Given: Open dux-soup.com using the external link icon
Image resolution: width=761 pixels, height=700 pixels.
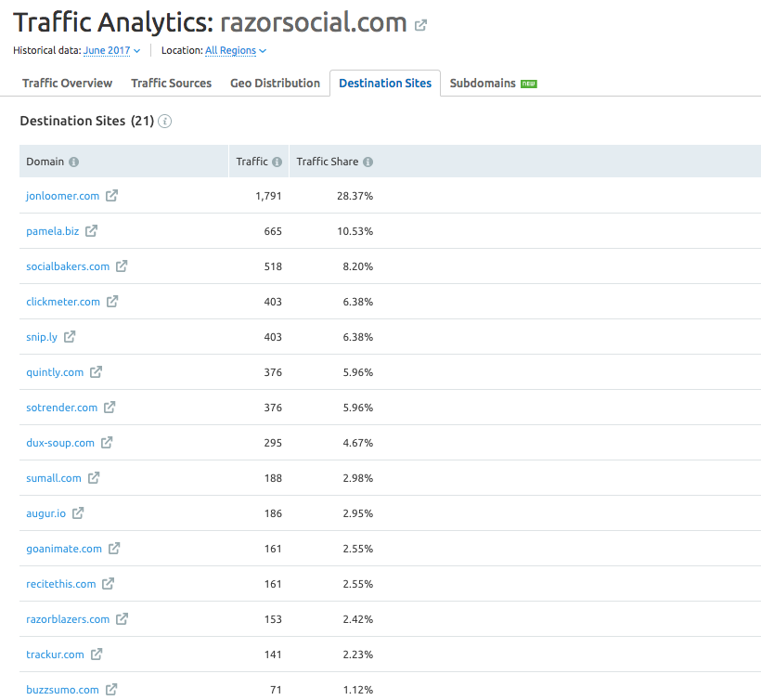Looking at the screenshot, I should pyautogui.click(x=106, y=442).
